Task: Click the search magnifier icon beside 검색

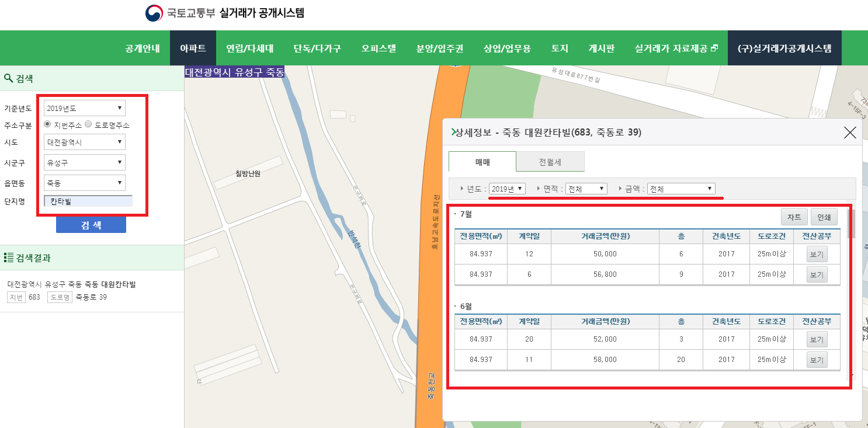Action: click(x=9, y=78)
